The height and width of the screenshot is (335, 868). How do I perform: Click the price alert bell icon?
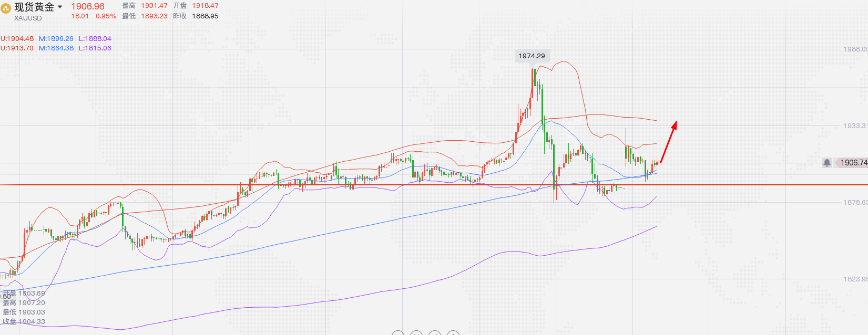pyautogui.click(x=827, y=163)
